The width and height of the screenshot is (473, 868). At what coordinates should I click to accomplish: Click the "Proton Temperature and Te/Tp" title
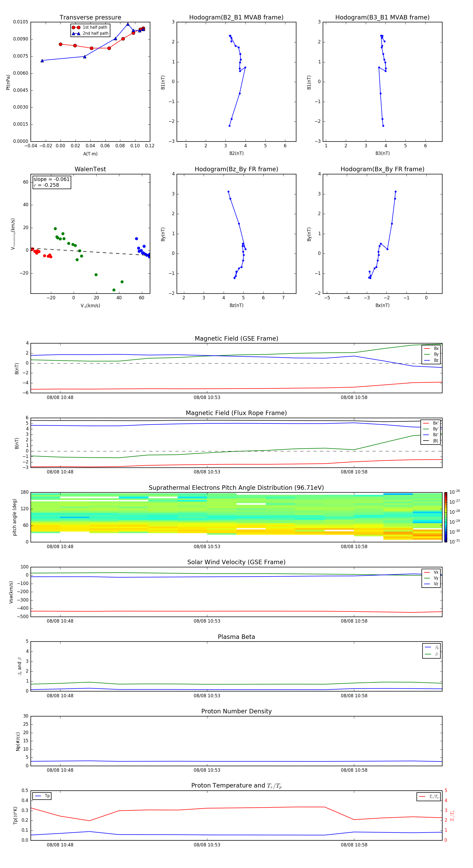236,786
